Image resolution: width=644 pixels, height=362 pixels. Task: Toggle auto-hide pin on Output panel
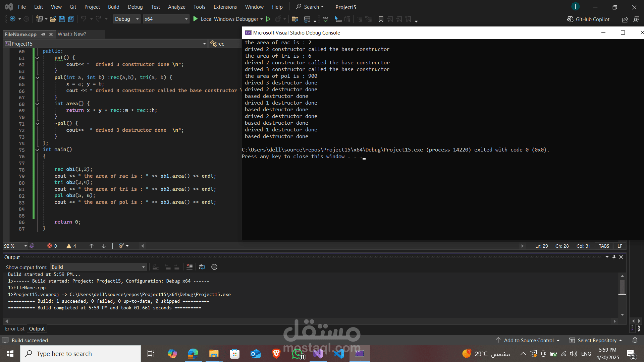614,257
